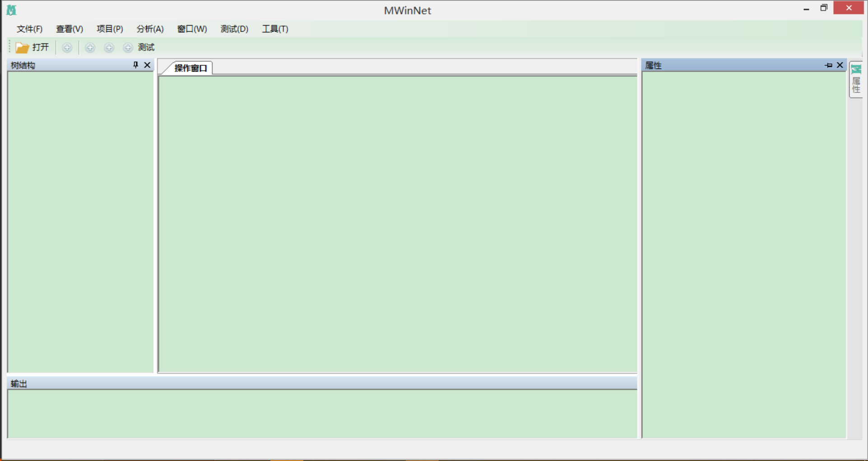Open the 窗口(W) menu
The height and width of the screenshot is (461, 868).
point(192,29)
